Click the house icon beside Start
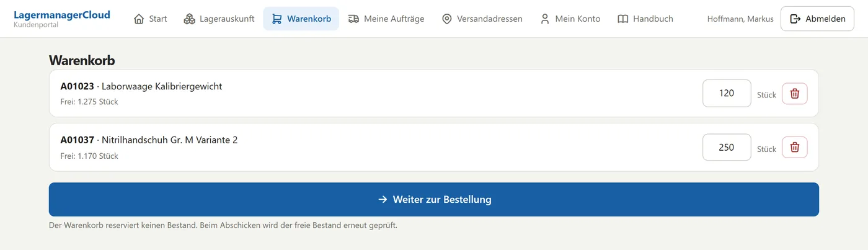 (139, 19)
